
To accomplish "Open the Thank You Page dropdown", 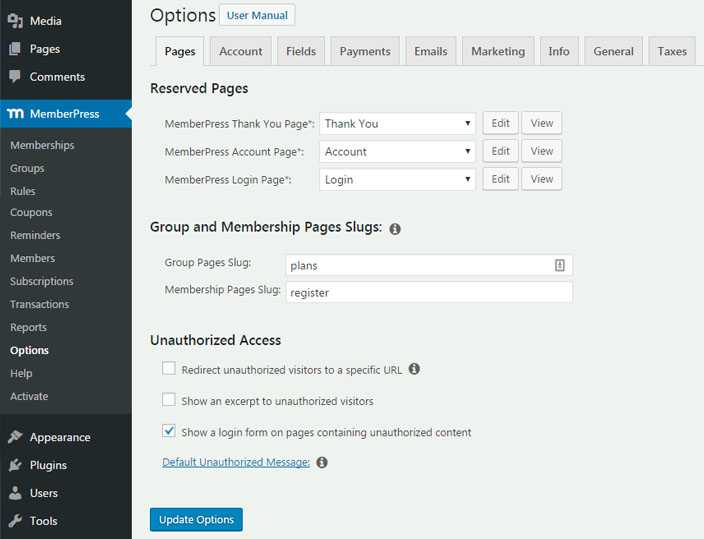I will (397, 124).
